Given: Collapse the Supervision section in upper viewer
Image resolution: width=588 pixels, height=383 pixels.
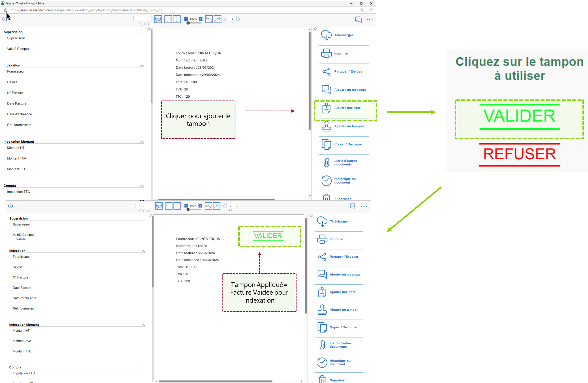Looking at the screenshot, I should click(142, 32).
